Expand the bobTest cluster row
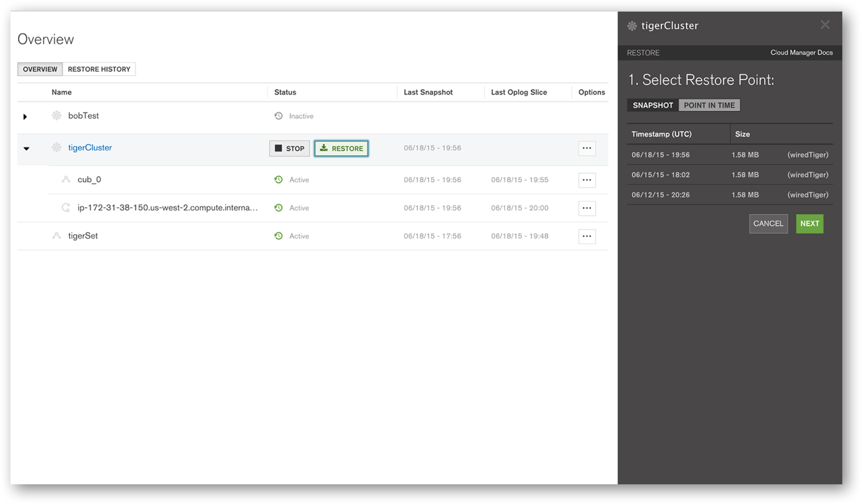This screenshot has width=862, height=504. pyautogui.click(x=25, y=116)
